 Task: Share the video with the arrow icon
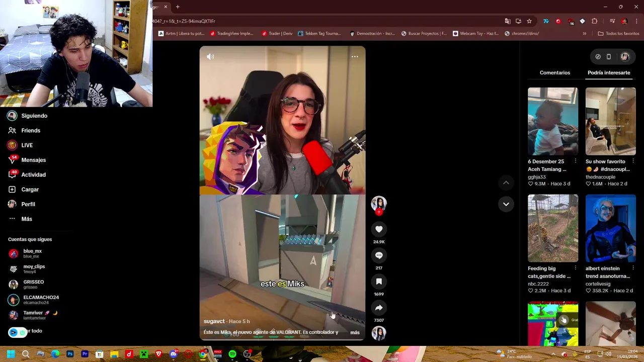(379, 308)
